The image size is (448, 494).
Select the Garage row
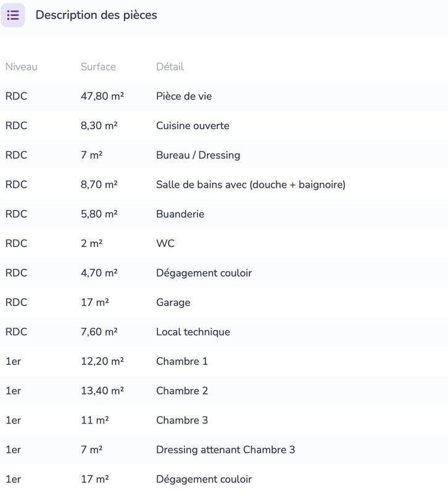[x=173, y=303]
